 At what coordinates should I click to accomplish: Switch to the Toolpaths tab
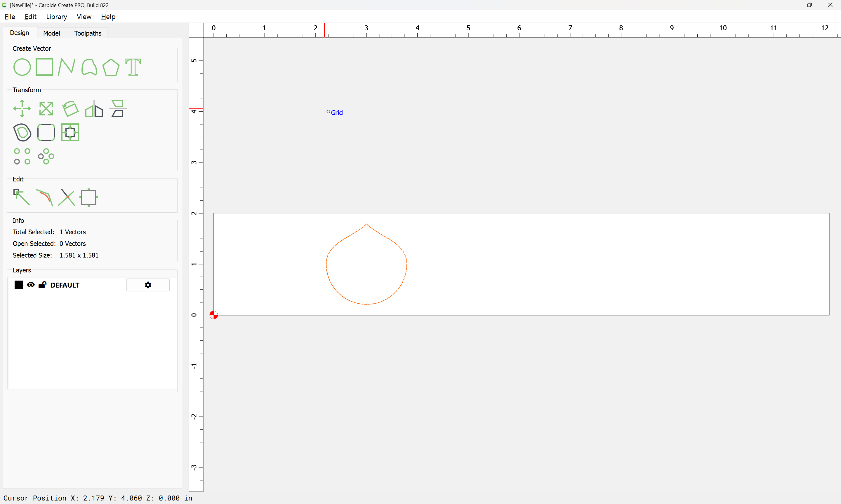pos(88,33)
